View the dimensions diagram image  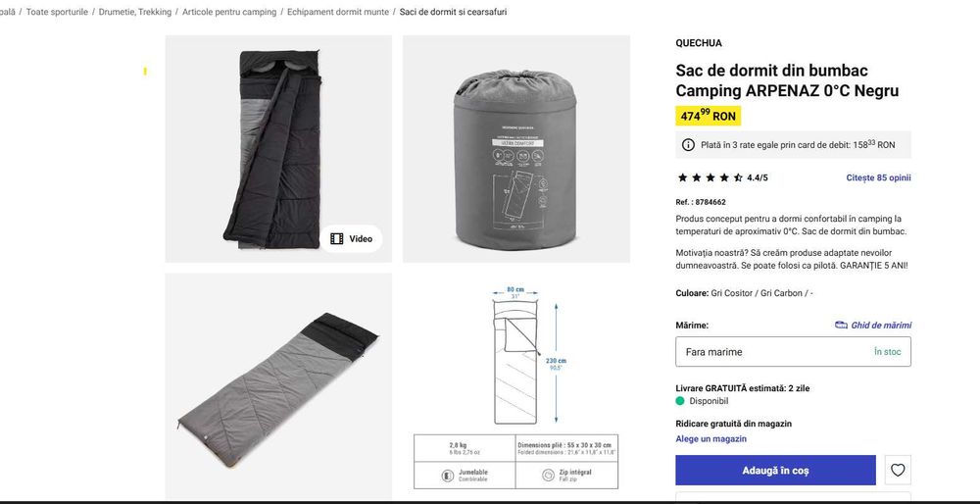coord(516,386)
